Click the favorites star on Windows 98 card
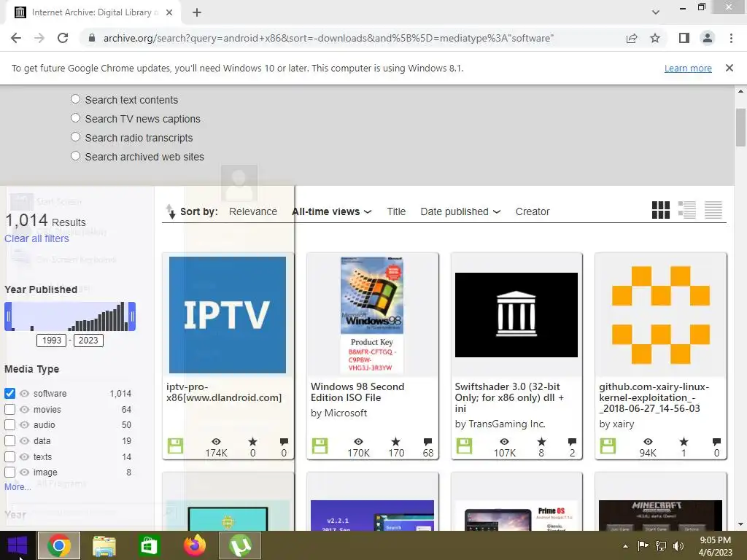This screenshot has height=560, width=747. tap(395, 441)
